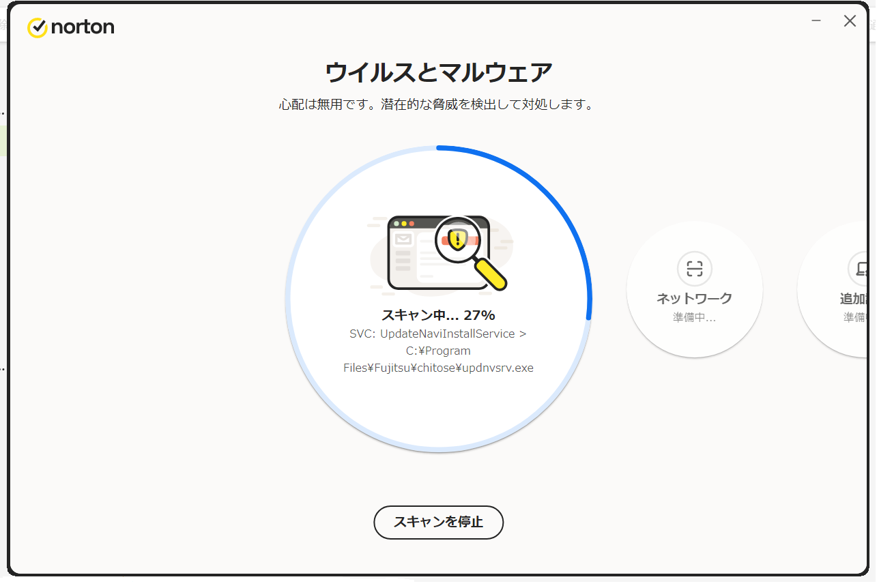Click the network scan icon

[x=694, y=269]
